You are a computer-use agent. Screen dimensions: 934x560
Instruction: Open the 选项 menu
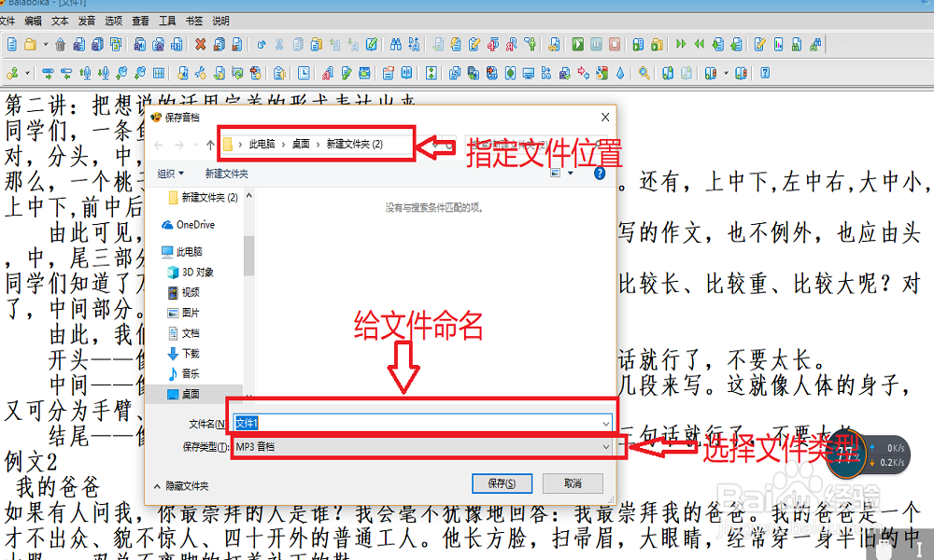[113, 21]
